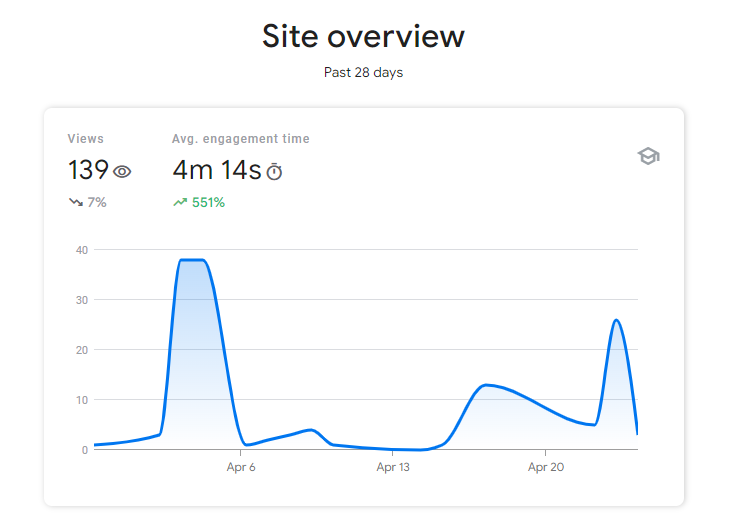
Task: Click the Past 28 days subtitle
Action: (x=363, y=73)
